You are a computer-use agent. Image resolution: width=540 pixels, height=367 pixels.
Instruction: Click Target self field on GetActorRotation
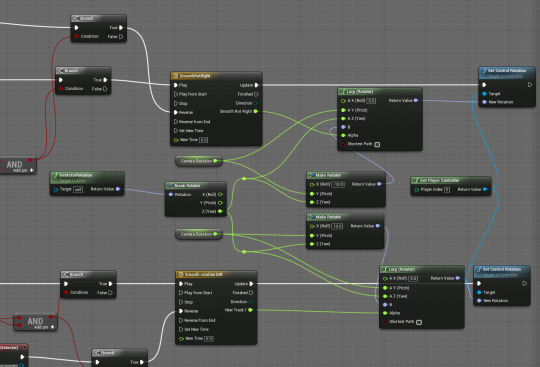[x=78, y=189]
